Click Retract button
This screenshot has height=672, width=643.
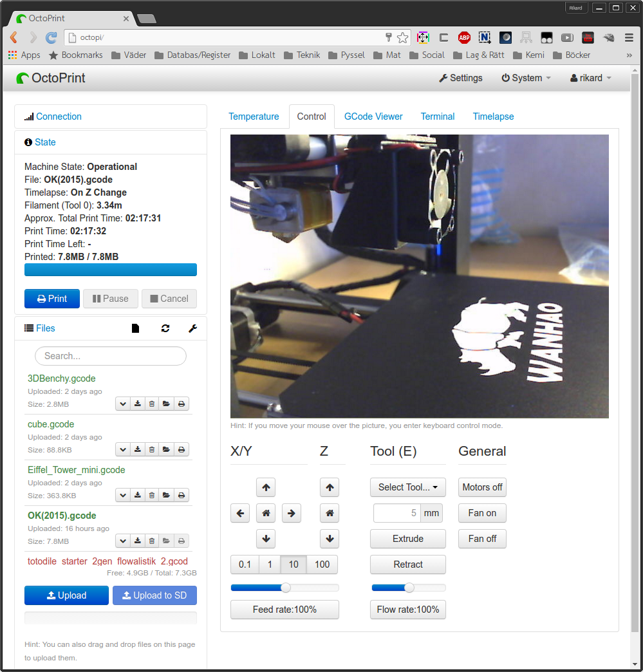coord(407,565)
